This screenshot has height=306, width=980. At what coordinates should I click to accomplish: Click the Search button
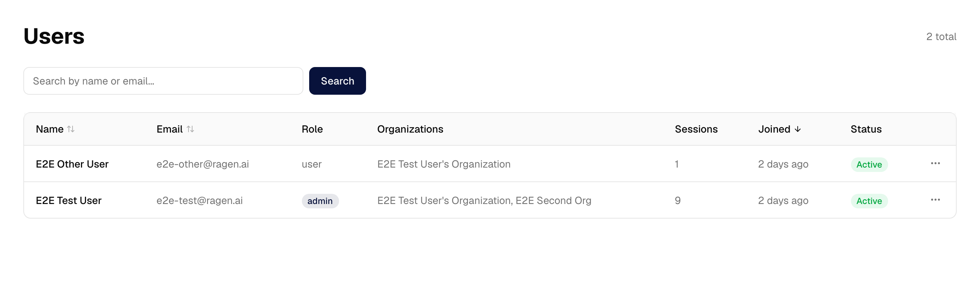click(x=337, y=81)
